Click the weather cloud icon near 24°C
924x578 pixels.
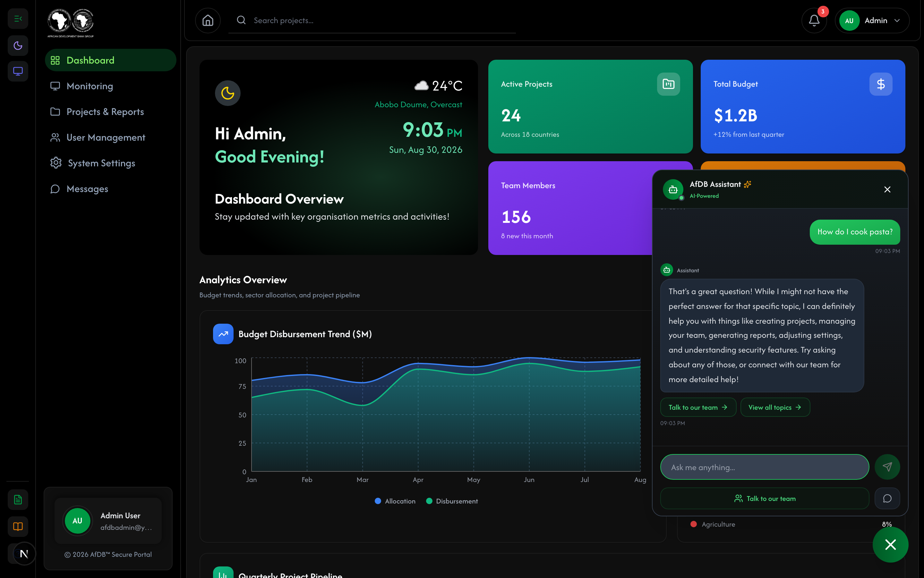[x=422, y=86]
